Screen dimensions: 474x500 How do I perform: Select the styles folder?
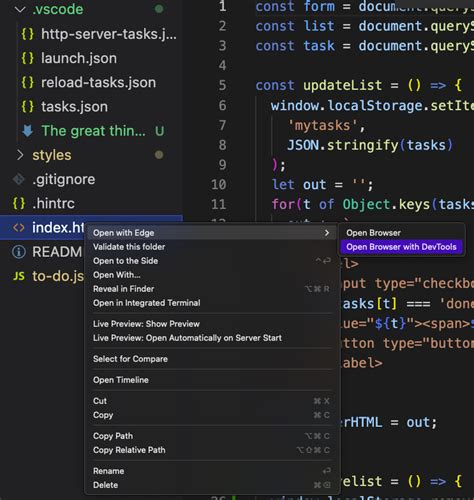coord(52,155)
